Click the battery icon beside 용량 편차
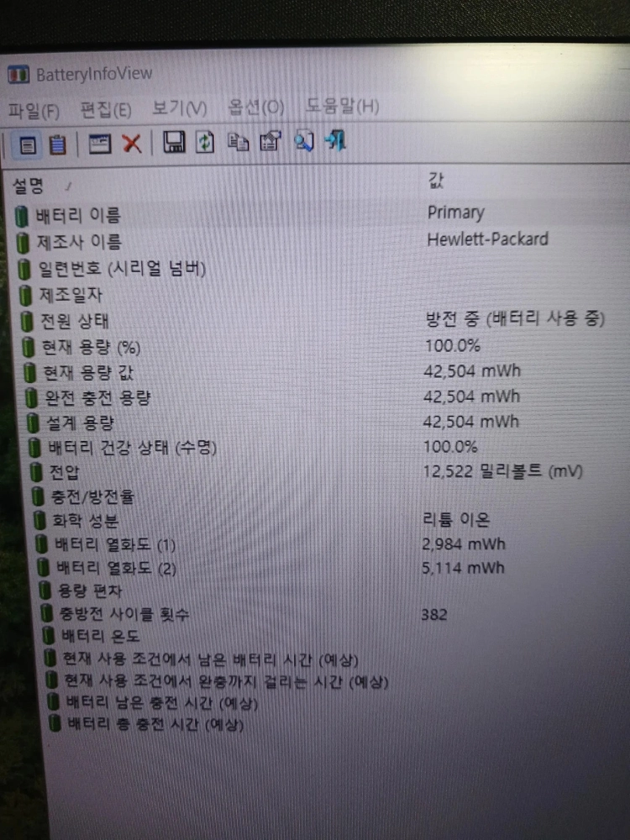The height and width of the screenshot is (840, 630). click(x=45, y=591)
